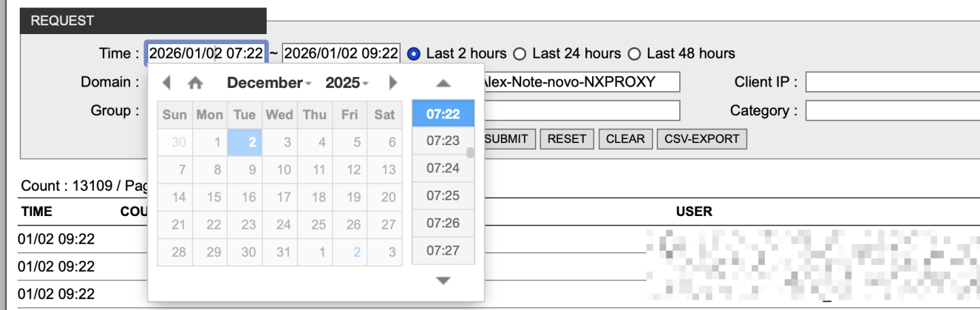Open the 2025 year dropdown
The height and width of the screenshot is (310, 980).
click(x=347, y=83)
